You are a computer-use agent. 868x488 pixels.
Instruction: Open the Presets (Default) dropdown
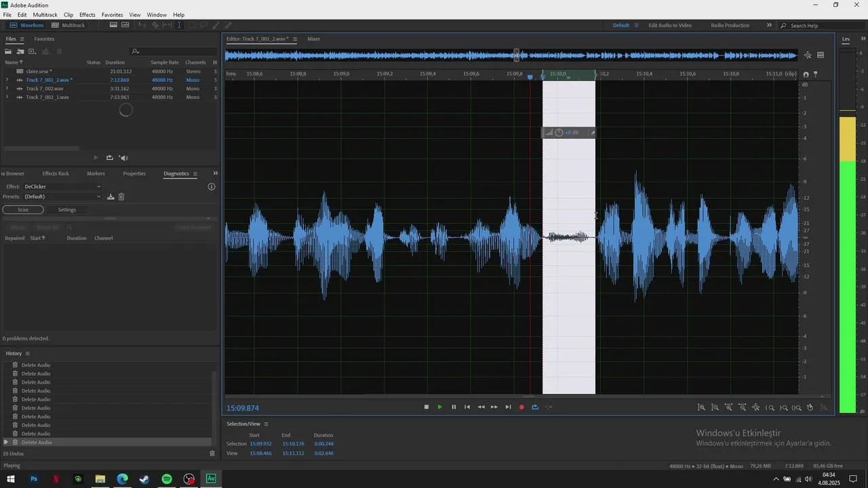point(62,197)
